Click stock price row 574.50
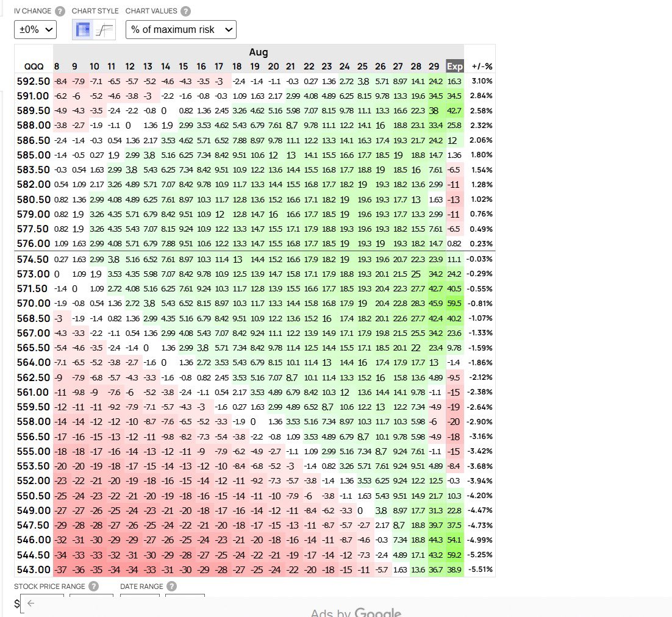Screen dimensions: 672x617 (x=34, y=259)
